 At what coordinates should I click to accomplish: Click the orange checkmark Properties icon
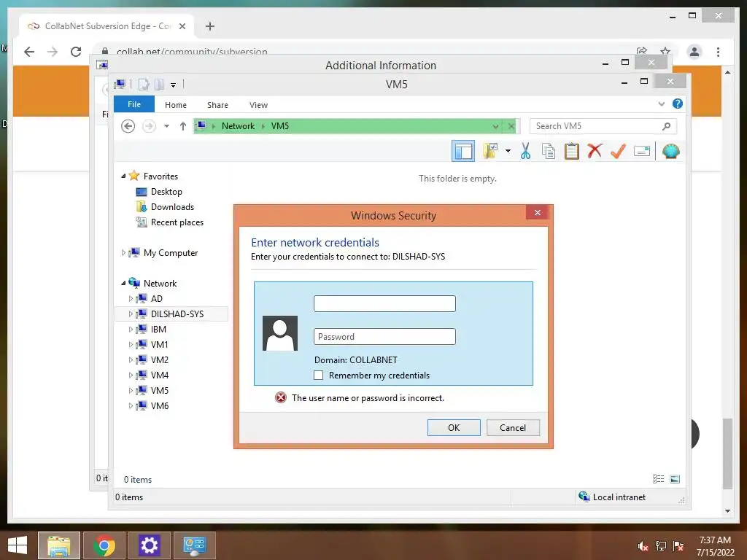618,151
